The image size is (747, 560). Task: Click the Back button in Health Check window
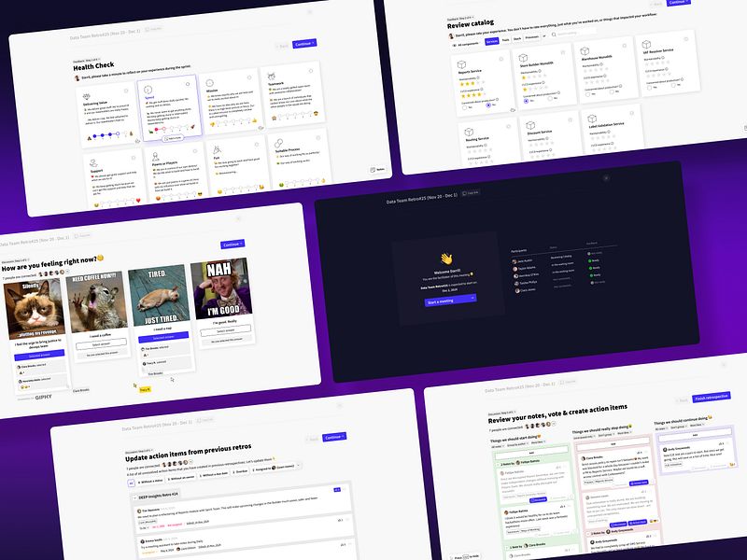click(x=283, y=46)
